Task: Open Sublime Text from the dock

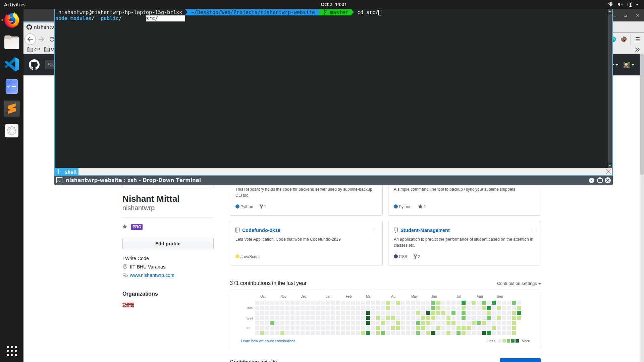Action: click(x=12, y=109)
